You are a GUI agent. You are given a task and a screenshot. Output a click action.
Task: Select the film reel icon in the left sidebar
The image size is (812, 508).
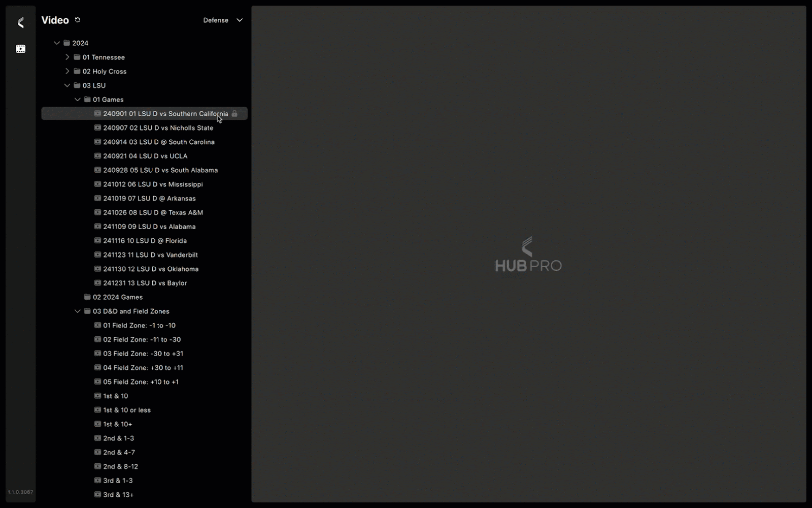pos(20,48)
